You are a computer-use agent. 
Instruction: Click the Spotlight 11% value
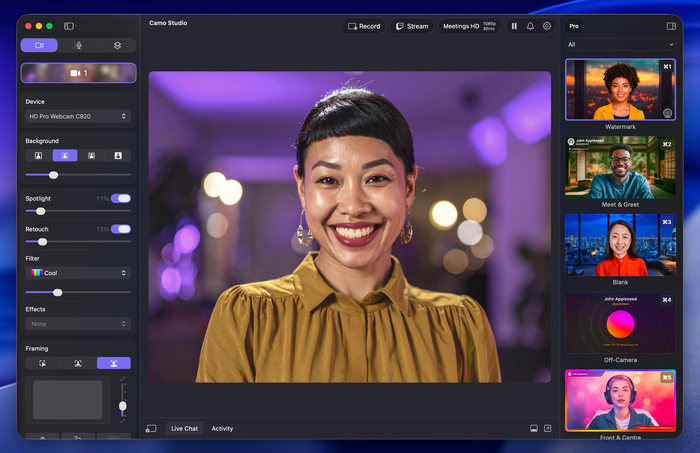102,199
